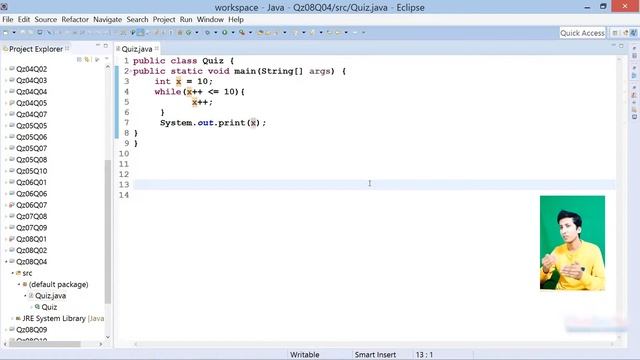The height and width of the screenshot is (360, 640).
Task: Select project Qz04Q02 in the tree
Action: [31, 69]
